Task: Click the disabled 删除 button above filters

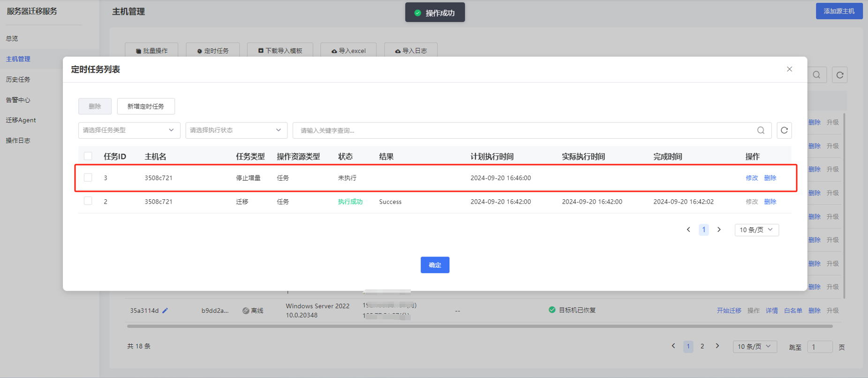Action: (x=95, y=106)
